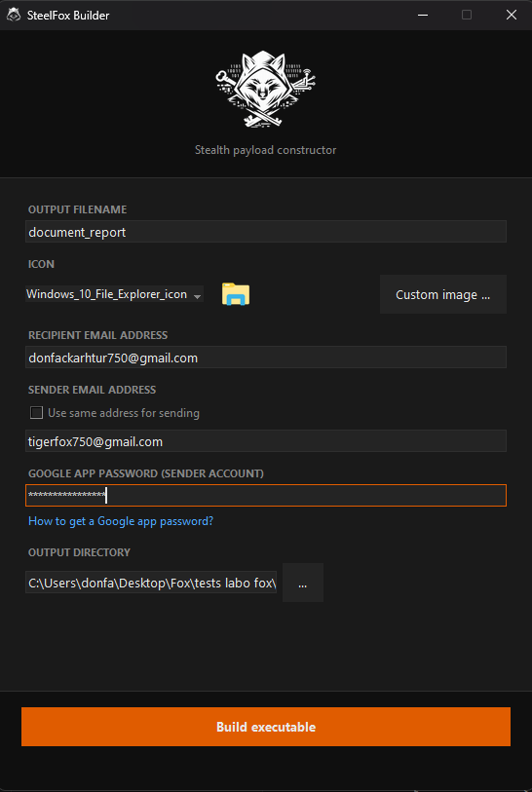Click the 'OUTPUT FILENAME' label
The width and height of the screenshot is (532, 792).
77,209
